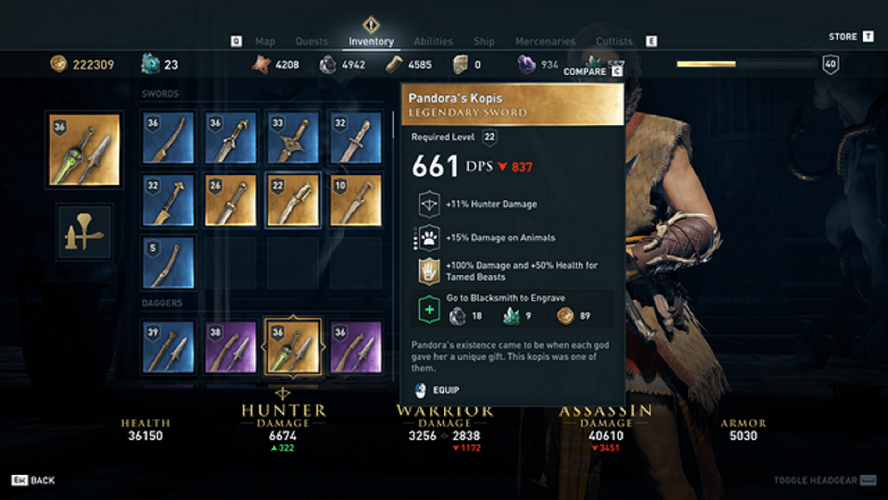Select the level 33 blue sword
The height and width of the screenshot is (500, 888).
tap(293, 138)
